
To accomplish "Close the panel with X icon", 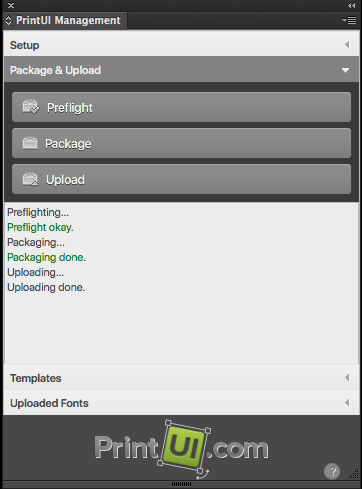I will coord(11,5).
